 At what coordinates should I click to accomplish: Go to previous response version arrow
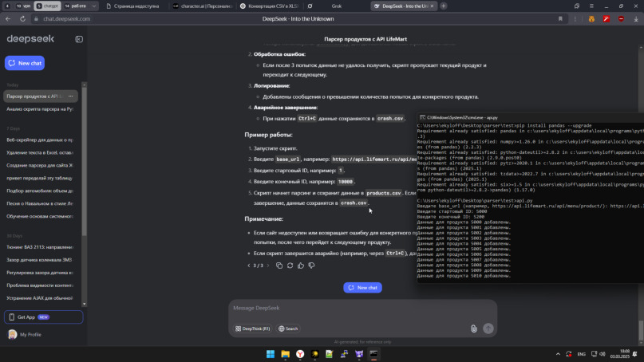249,266
